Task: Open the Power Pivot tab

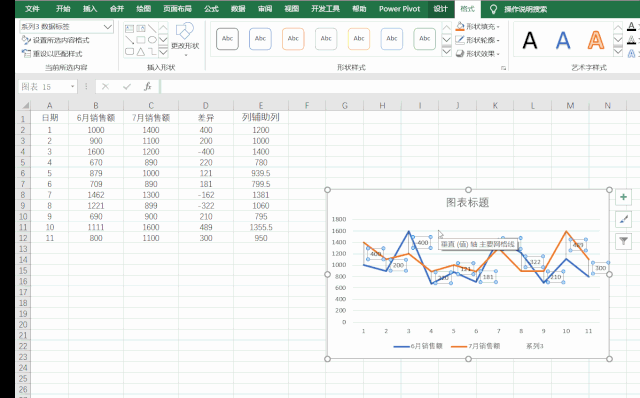Action: pyautogui.click(x=399, y=9)
